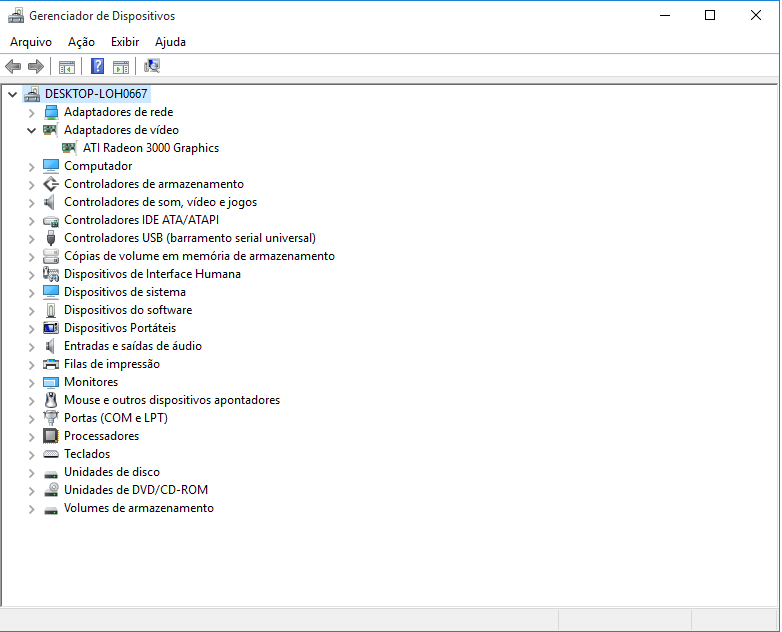The height and width of the screenshot is (632, 782).
Task: Click the DESKTOP-LOH0667 computer icon
Action: (32, 94)
